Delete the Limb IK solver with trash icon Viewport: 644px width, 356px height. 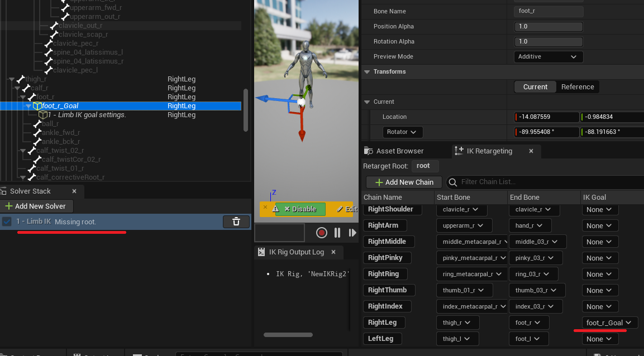(x=236, y=222)
